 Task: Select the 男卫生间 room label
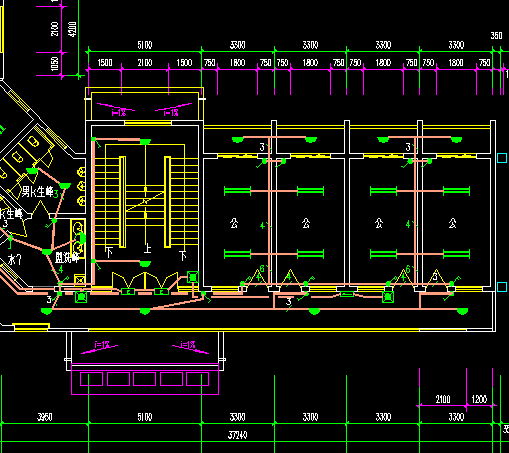[x=37, y=192]
